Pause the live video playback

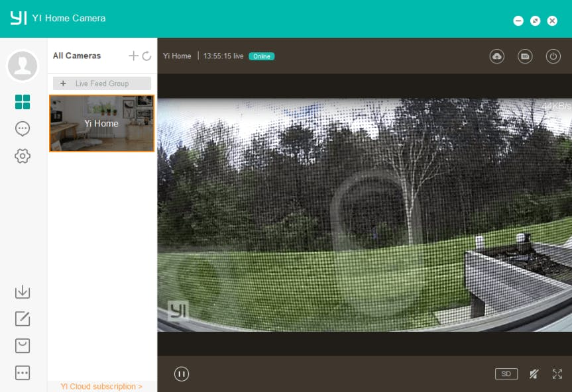click(181, 374)
